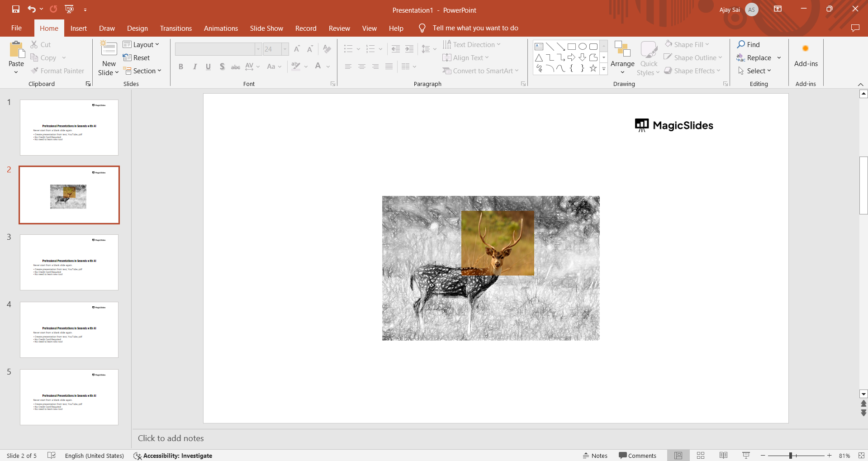Switch to Slide Sorter view

click(x=701, y=456)
